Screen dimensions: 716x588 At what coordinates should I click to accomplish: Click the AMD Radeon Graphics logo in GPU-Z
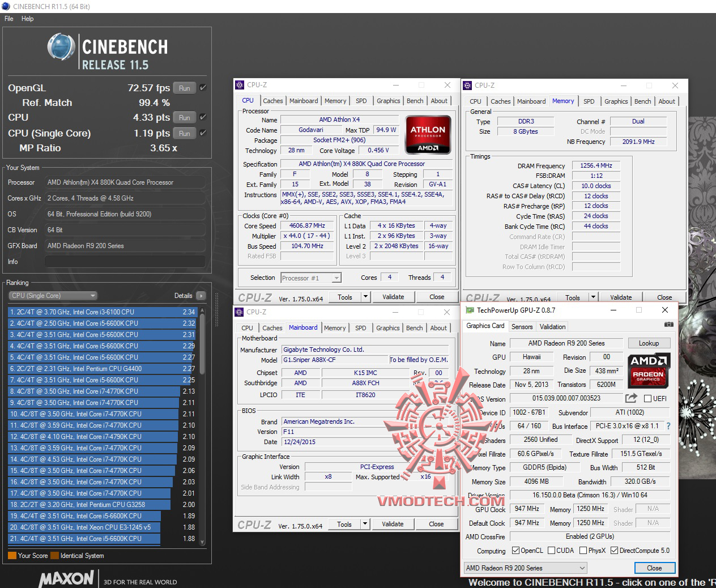click(x=649, y=370)
